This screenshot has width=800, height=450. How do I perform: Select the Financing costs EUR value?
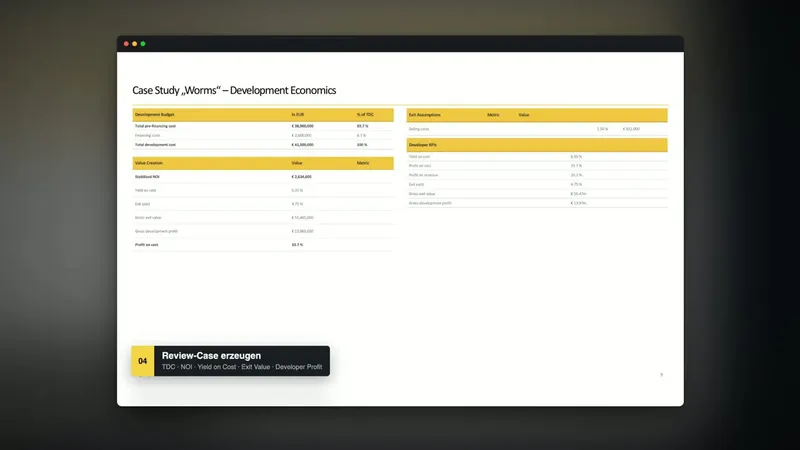[302, 136]
